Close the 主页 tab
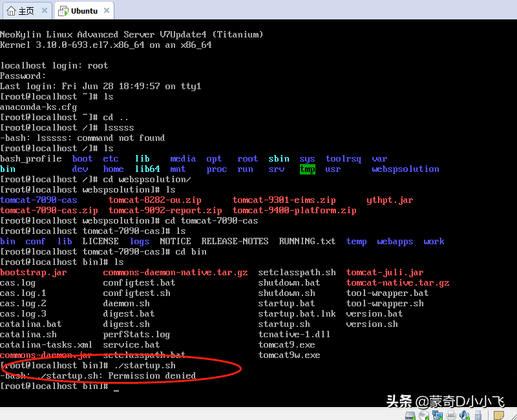 tap(45, 10)
